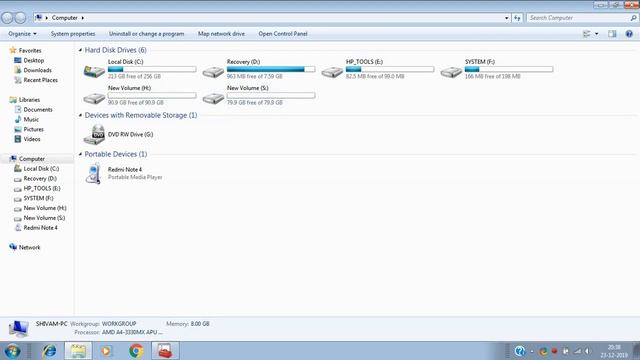Image resolution: width=640 pixels, height=360 pixels.
Task: Open the Organize dropdown menu
Action: click(22, 34)
